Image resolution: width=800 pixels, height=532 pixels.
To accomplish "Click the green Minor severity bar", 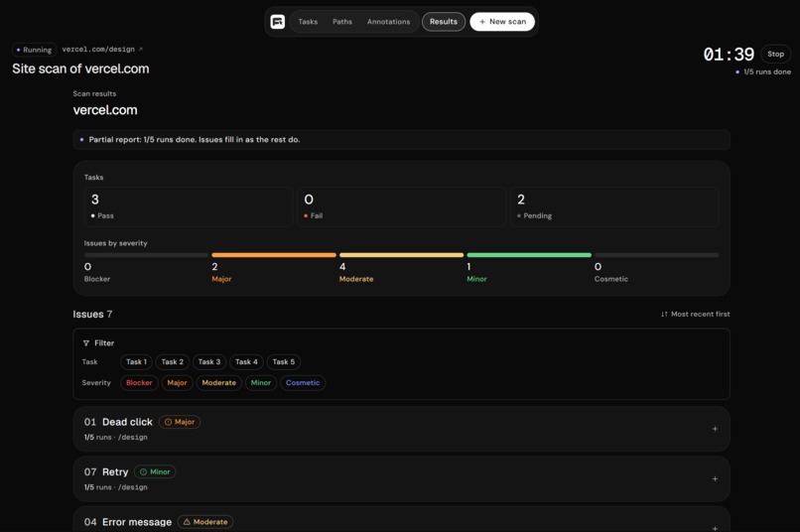I will coord(529,255).
